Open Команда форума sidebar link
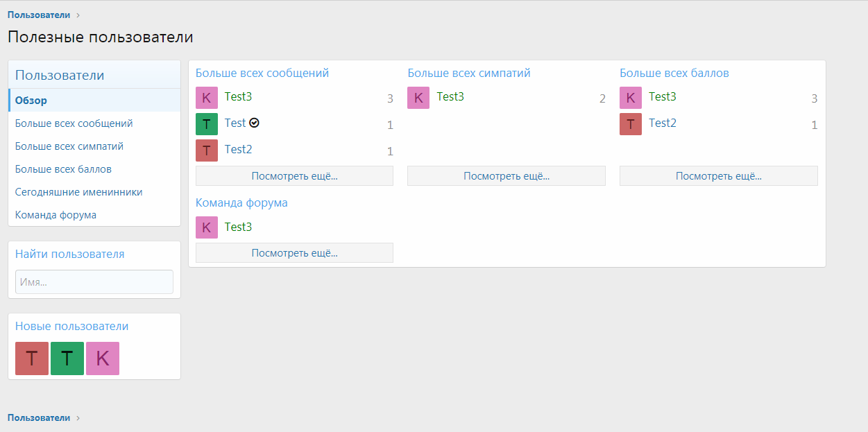Screen dimensions: 868x432 (56, 215)
